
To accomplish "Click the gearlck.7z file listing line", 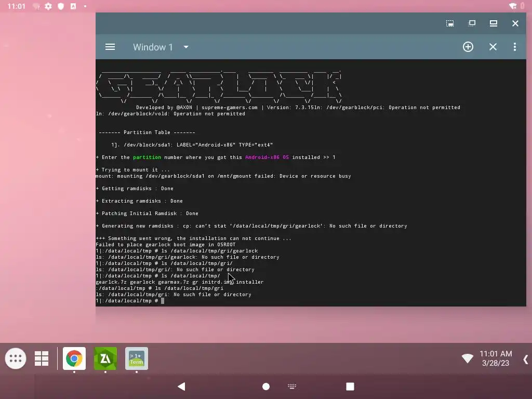I will (179, 282).
